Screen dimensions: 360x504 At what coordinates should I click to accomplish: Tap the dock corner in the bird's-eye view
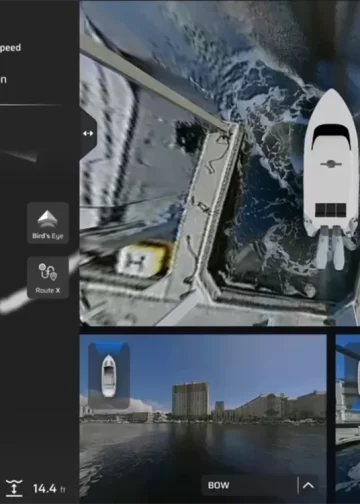232,128
